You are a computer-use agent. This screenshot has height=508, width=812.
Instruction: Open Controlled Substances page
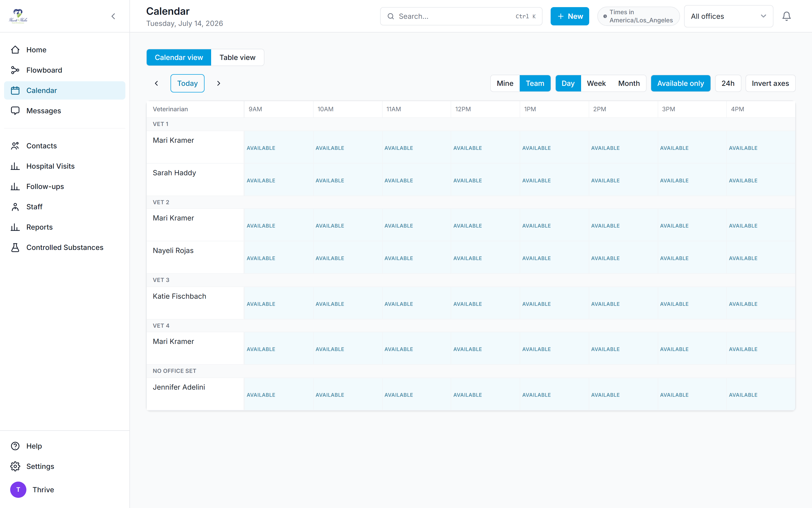pos(64,247)
